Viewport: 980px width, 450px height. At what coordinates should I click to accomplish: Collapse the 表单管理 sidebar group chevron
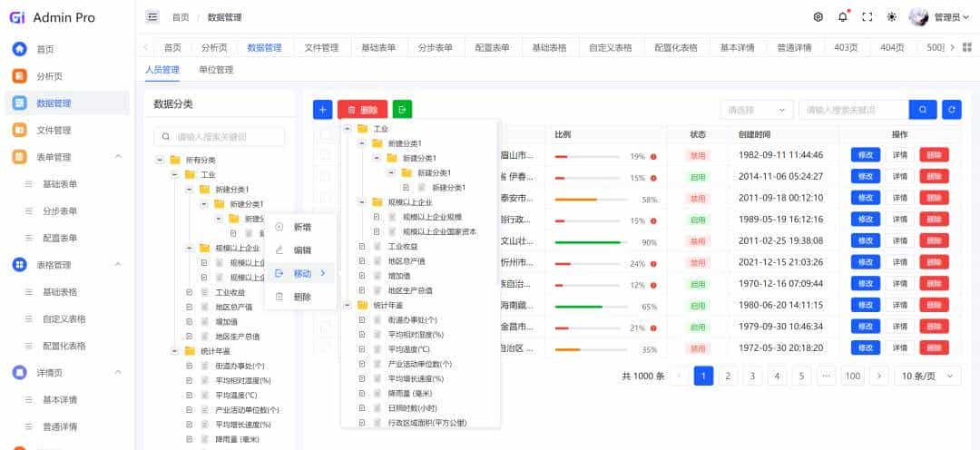(117, 157)
